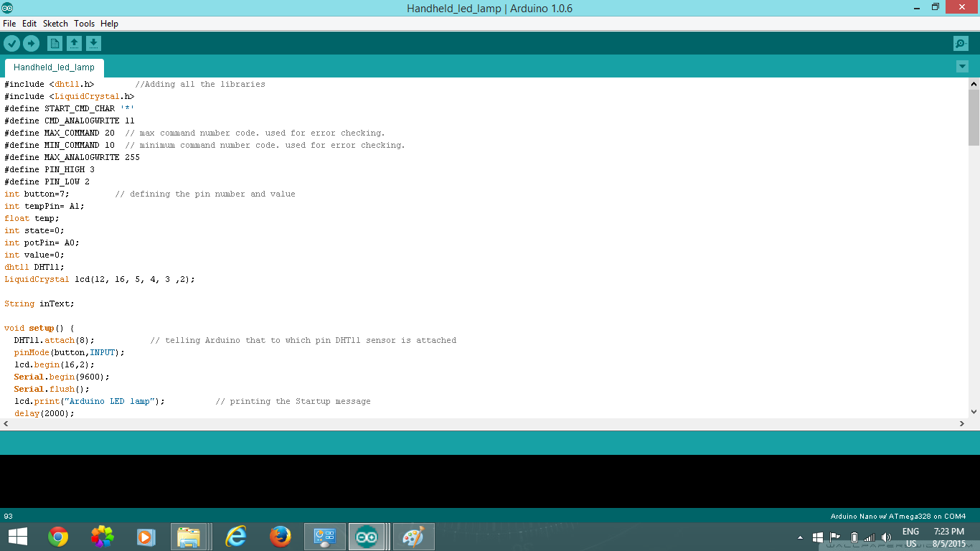The width and height of the screenshot is (980, 551).
Task: Open the control panel taskbar icon
Action: tap(325, 537)
